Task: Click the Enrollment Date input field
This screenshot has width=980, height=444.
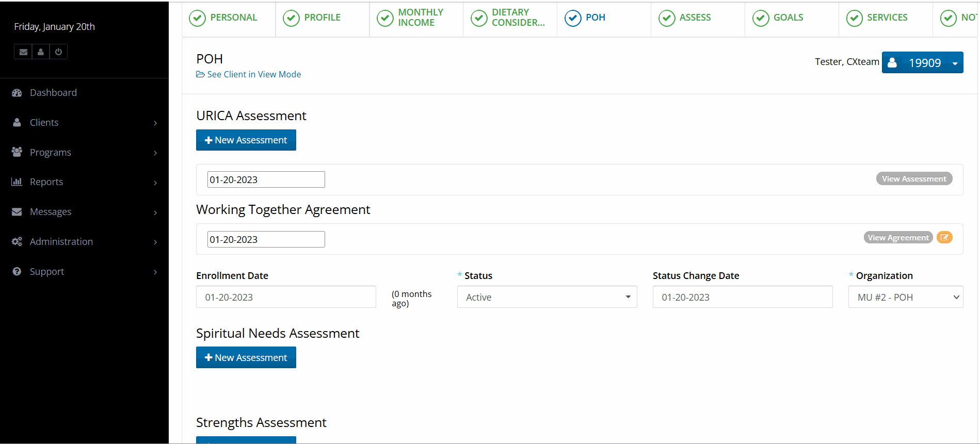Action: (285, 298)
